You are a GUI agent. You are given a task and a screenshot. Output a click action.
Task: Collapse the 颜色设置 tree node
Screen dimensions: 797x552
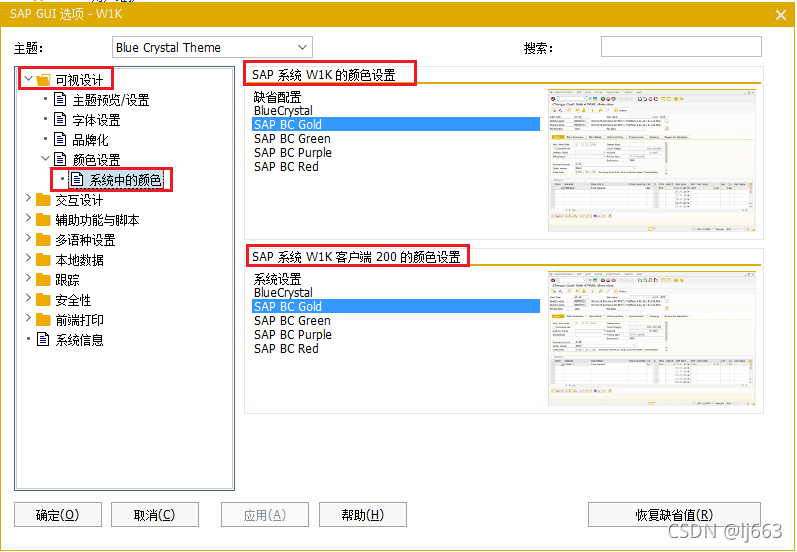pyautogui.click(x=46, y=159)
